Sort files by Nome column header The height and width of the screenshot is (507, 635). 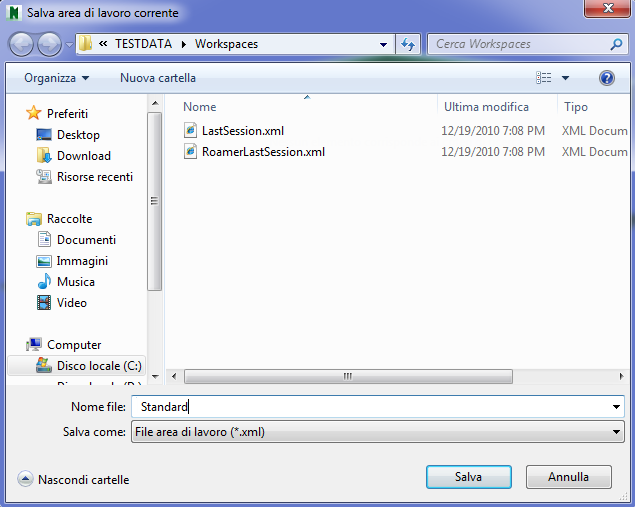pos(200,107)
